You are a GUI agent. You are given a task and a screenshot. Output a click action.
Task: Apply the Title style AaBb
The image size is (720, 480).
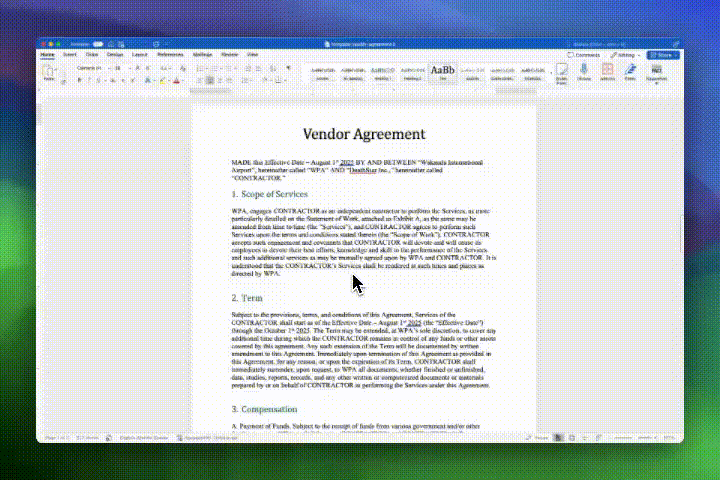coord(443,73)
